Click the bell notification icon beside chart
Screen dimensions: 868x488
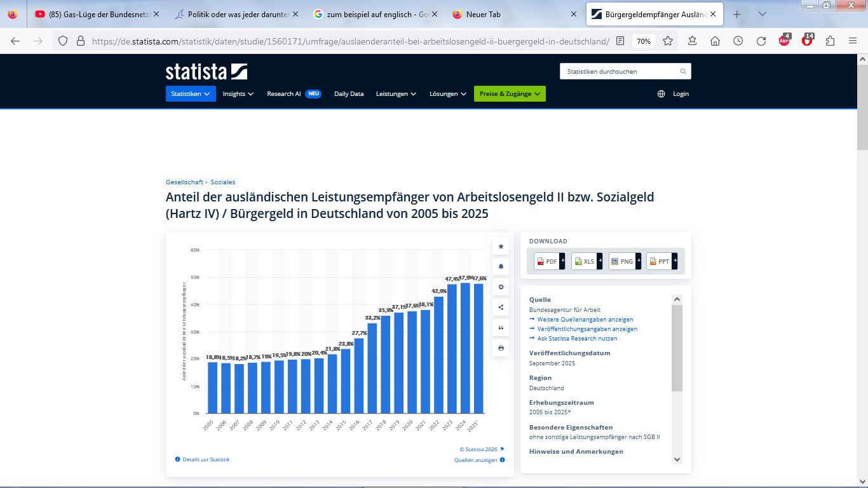[x=501, y=266]
